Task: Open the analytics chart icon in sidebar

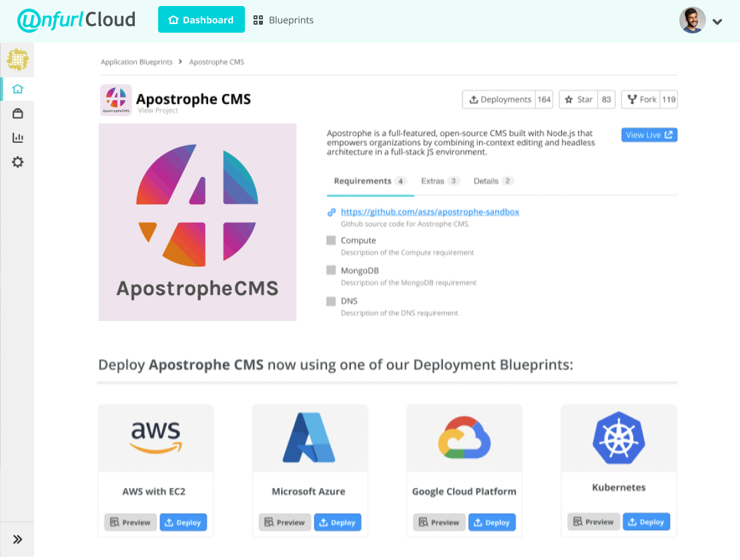Action: pyautogui.click(x=17, y=137)
